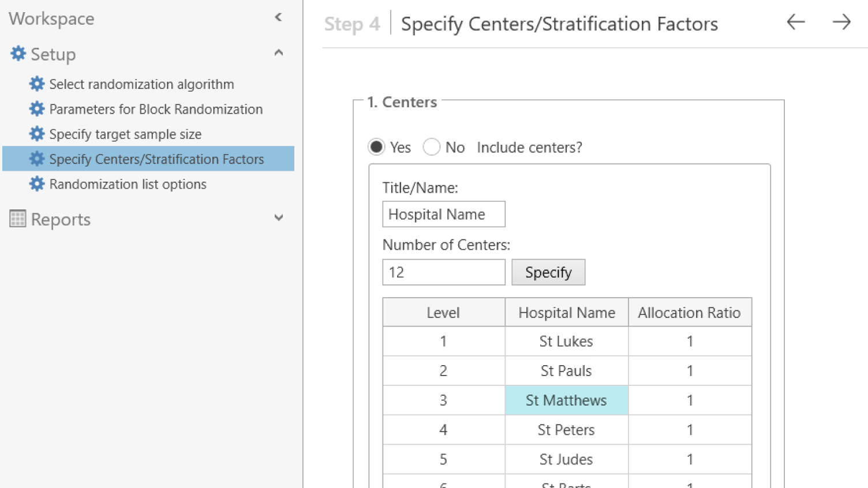
Task: Click the back navigation arrow
Action: tap(795, 22)
